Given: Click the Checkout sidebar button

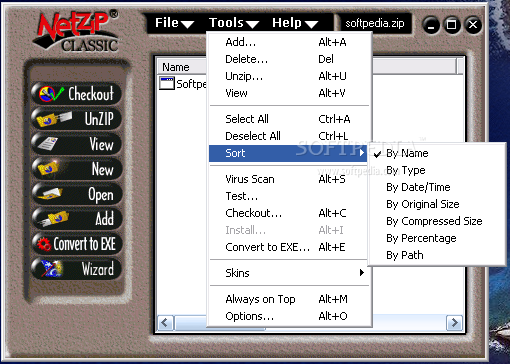Looking at the screenshot, I should click(76, 94).
